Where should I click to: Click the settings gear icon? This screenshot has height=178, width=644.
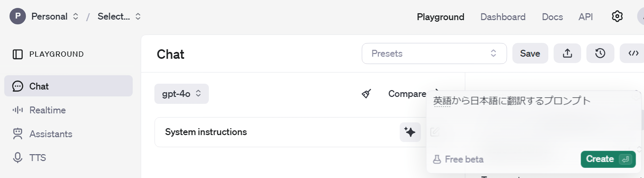pos(617,16)
